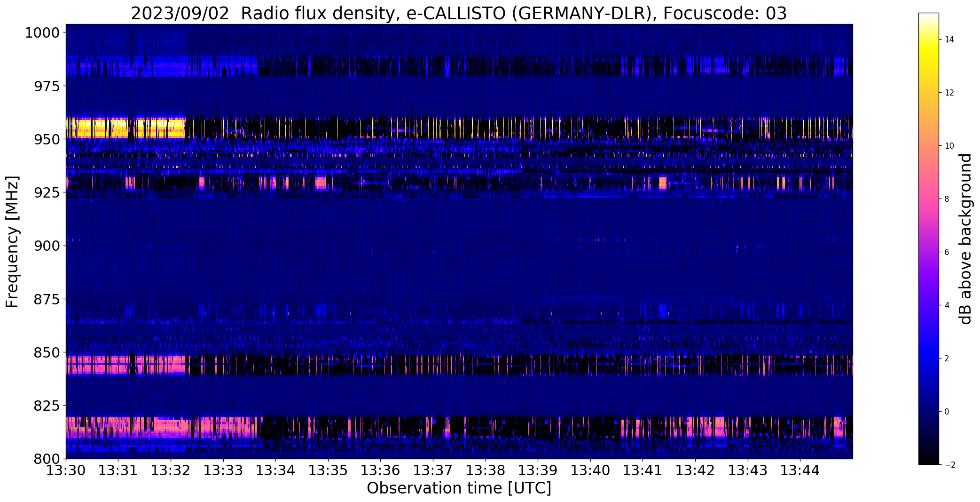
Task: Click the 'Frequency [MHz]' axis label
Action: tap(12, 242)
